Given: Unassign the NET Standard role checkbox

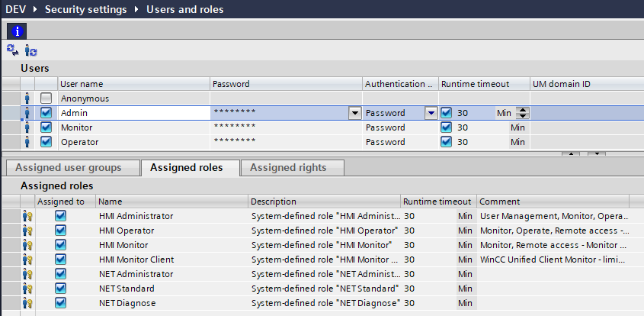Looking at the screenshot, I should coord(60,289).
